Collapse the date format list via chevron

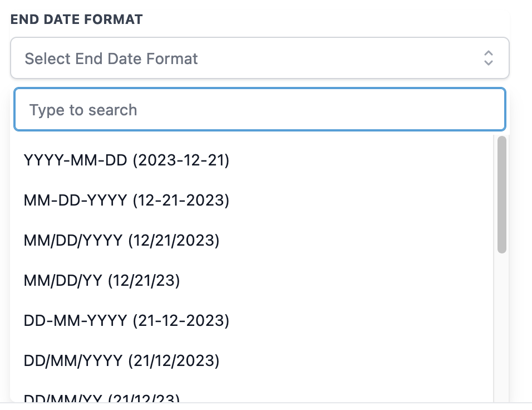click(x=488, y=58)
